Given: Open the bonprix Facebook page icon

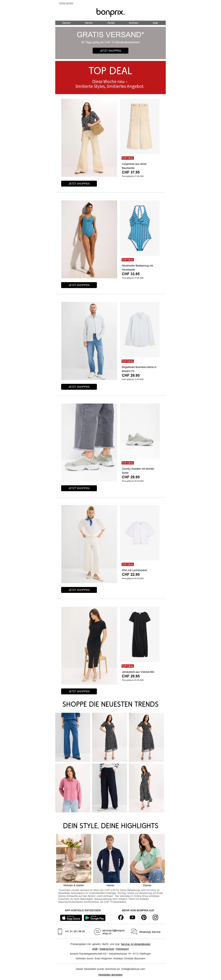Looking at the screenshot, I should 121,917.
